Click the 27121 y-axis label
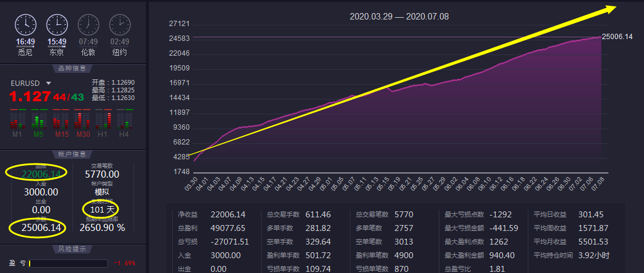 pyautogui.click(x=179, y=24)
